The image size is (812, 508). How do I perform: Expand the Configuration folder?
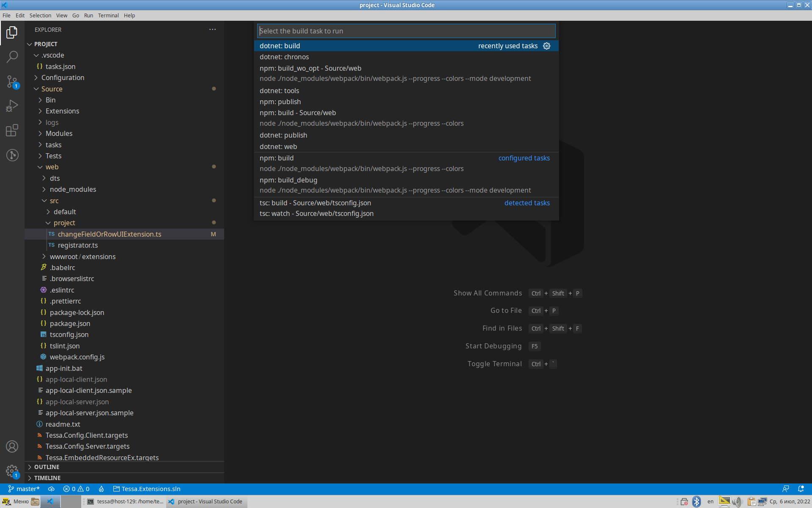63,78
